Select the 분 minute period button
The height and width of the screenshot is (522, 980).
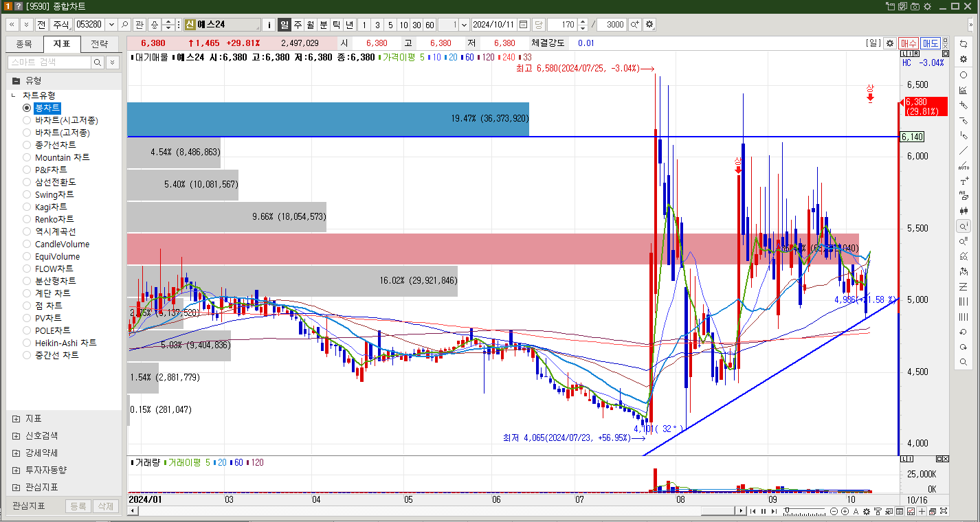324,25
